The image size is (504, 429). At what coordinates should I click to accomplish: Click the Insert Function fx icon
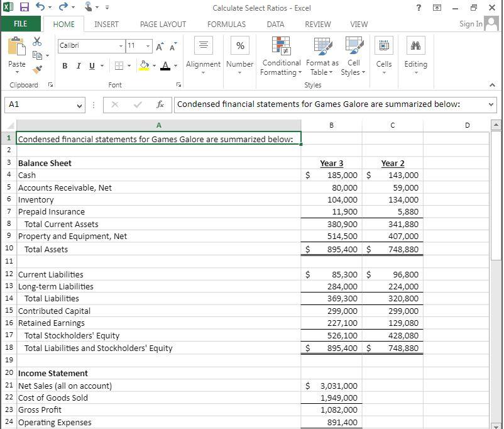coord(160,105)
